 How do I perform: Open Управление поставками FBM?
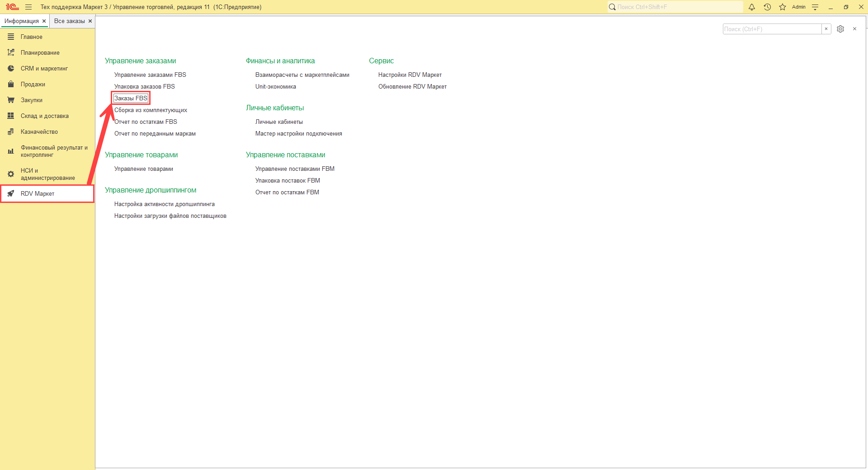coord(295,169)
